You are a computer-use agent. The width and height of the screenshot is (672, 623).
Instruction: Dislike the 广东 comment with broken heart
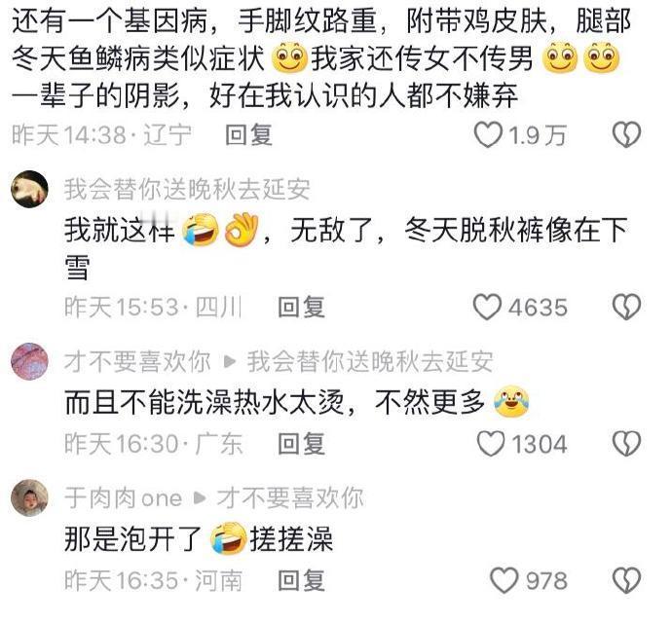(x=626, y=444)
